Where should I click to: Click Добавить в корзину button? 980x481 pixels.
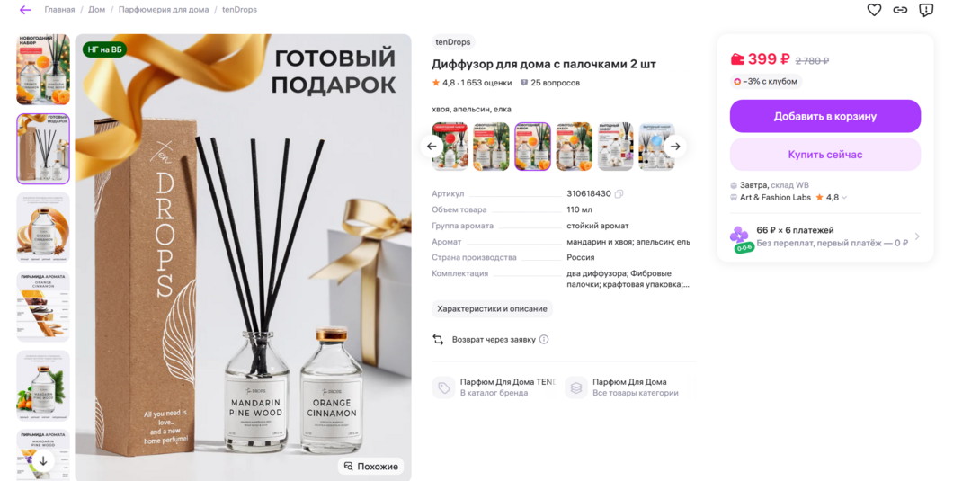825,116
